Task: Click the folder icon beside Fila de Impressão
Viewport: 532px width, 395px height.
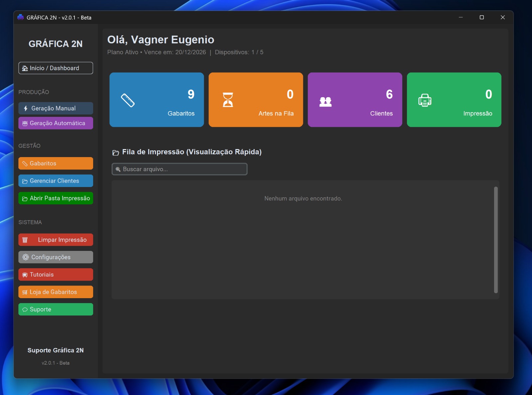Action: point(116,153)
